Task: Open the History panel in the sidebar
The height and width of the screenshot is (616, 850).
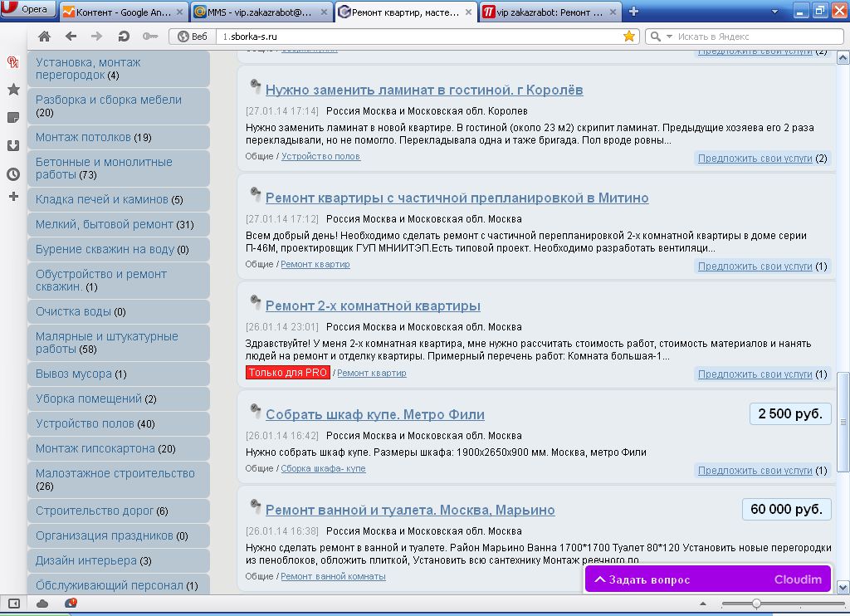Action: (x=13, y=174)
